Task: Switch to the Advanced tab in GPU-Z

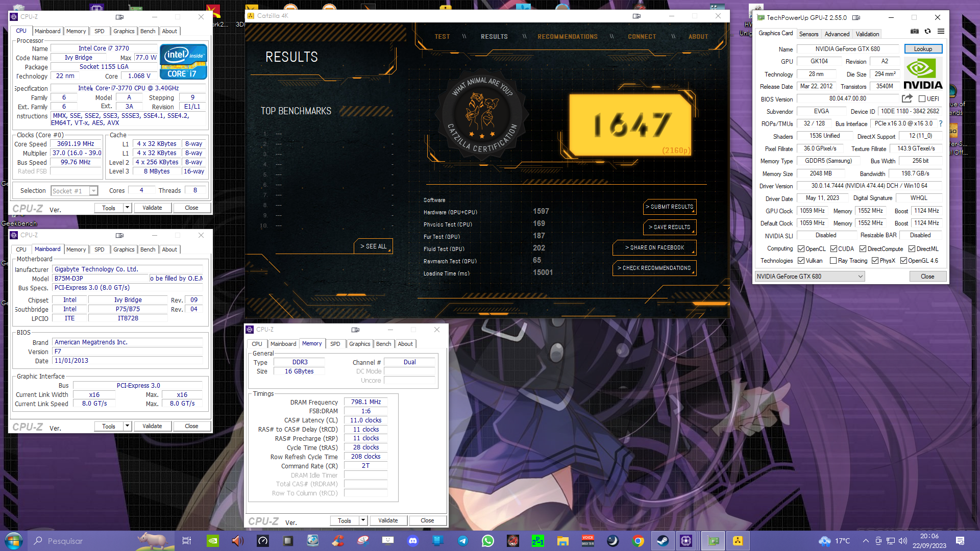Action: [x=837, y=34]
